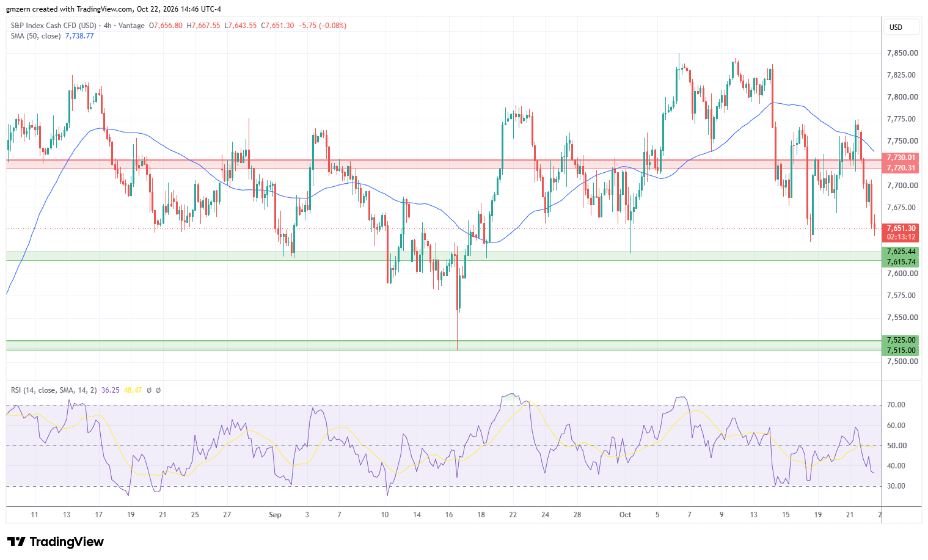Click the 7,600.00 price axis label
The height and width of the screenshot is (560, 928).
(x=902, y=274)
